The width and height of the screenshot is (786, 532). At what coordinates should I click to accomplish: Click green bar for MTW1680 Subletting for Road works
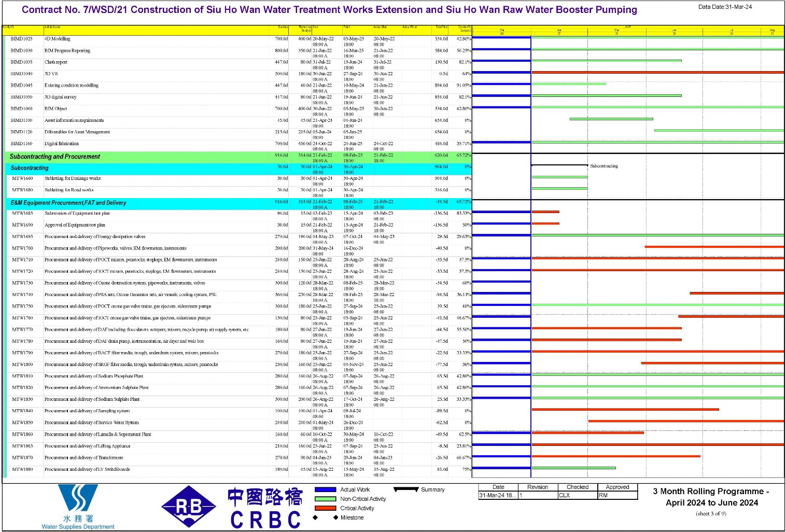[559, 189]
